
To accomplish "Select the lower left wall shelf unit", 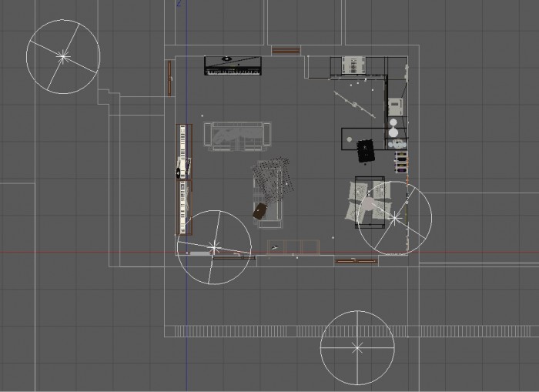I will coord(184,208).
